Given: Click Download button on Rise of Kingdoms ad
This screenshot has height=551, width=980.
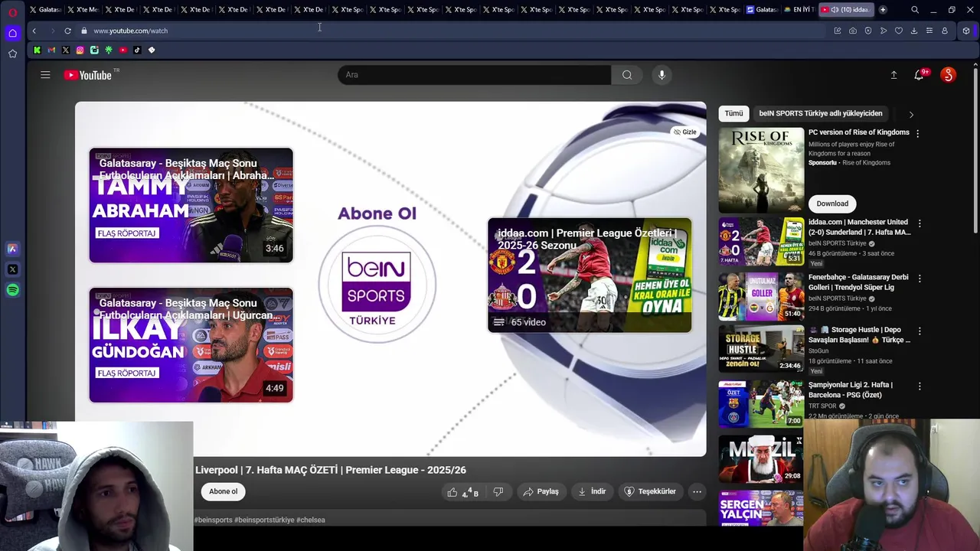Looking at the screenshot, I should (x=832, y=204).
